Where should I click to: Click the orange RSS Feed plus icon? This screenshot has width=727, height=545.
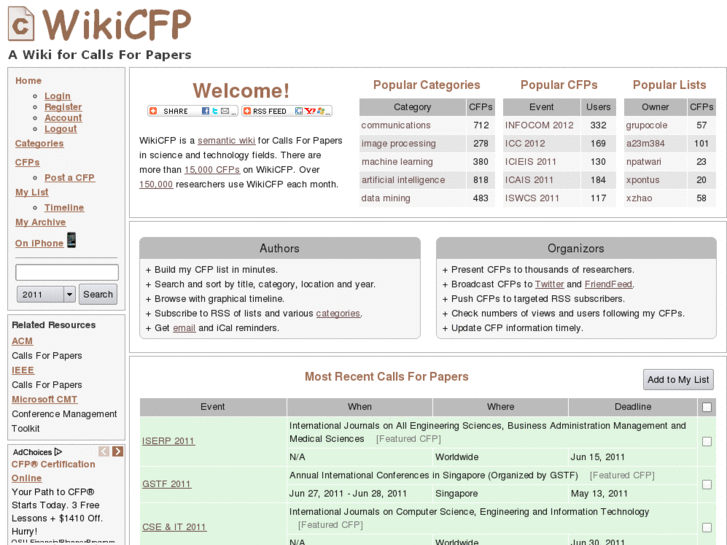247,111
